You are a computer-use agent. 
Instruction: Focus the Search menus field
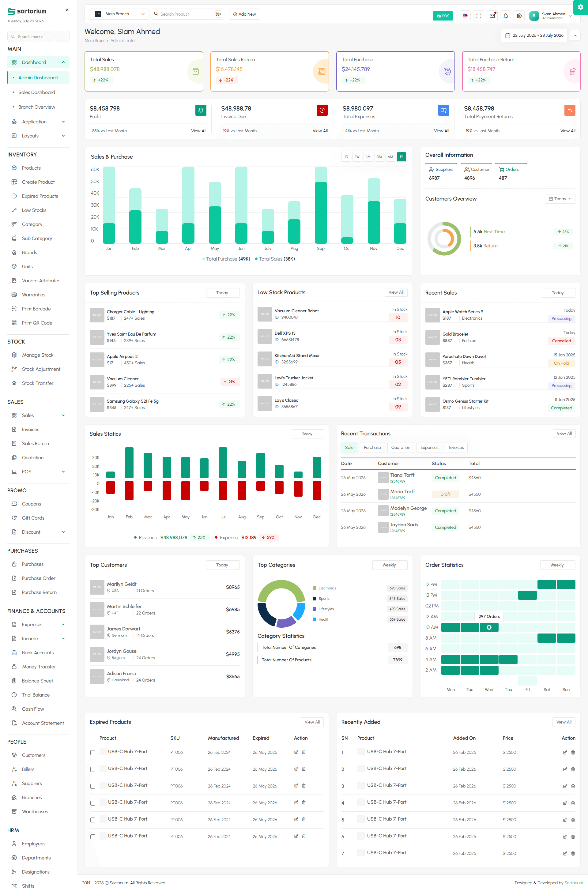[38, 36]
